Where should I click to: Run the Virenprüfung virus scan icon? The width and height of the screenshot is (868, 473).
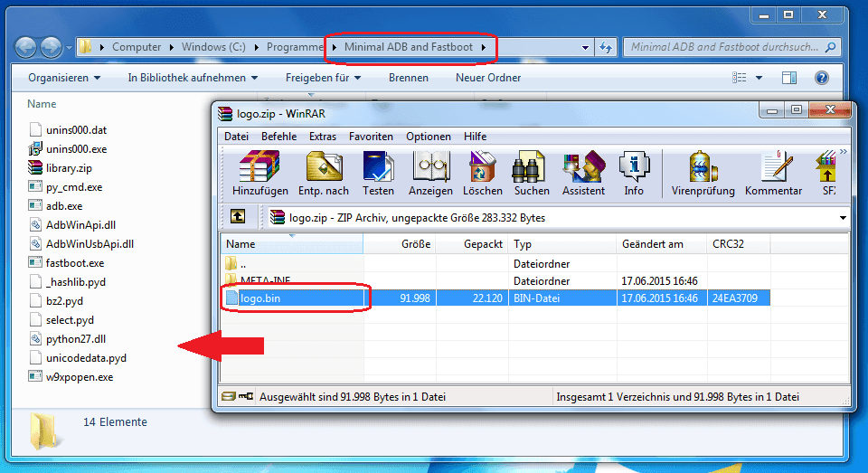click(x=703, y=174)
